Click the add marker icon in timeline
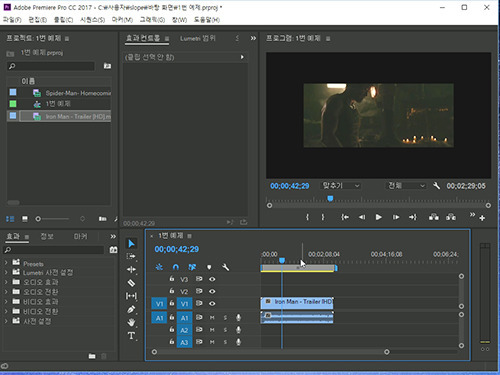The image size is (500, 375). click(x=209, y=267)
